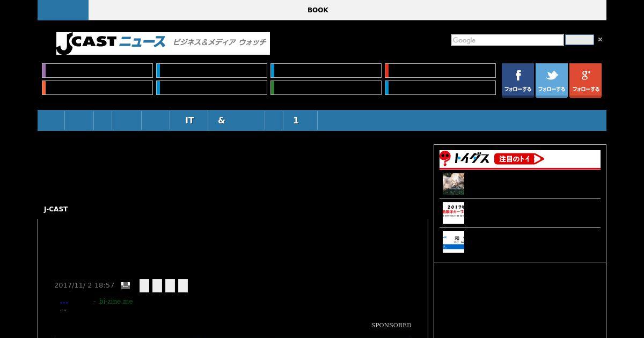Open the green-marked category box

point(326,88)
